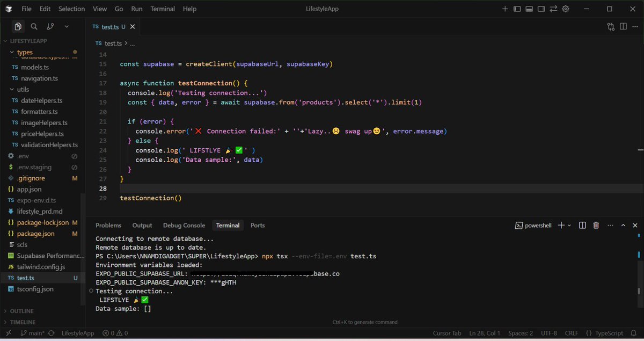Open the Search view icon
This screenshot has width=644, height=341.
click(x=34, y=26)
